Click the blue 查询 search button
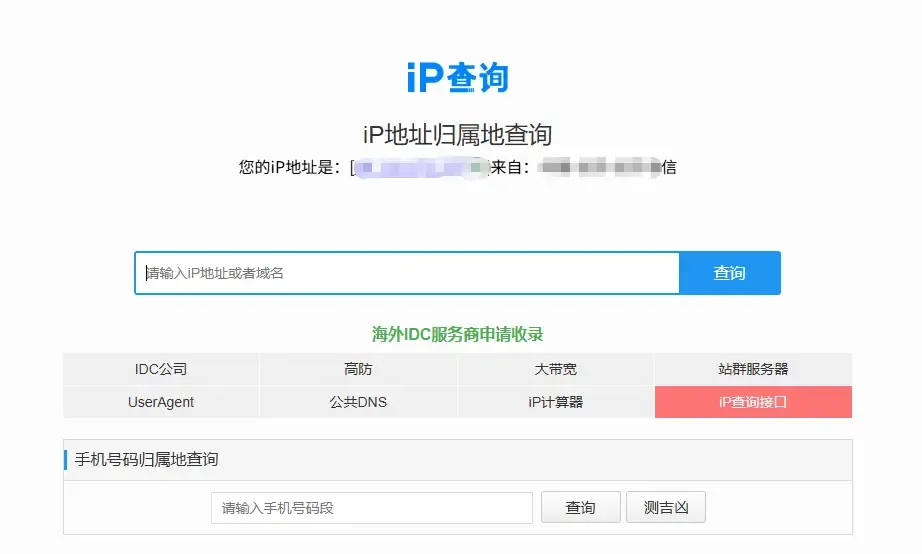The image size is (922, 554). [x=730, y=273]
